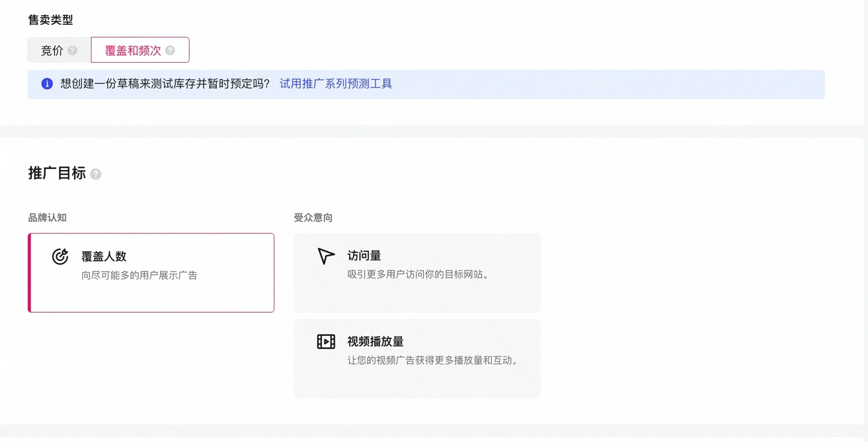Screen dimensions: 868x442
Task: Click the target icon in 覆盖人数 card
Action: [x=60, y=257]
